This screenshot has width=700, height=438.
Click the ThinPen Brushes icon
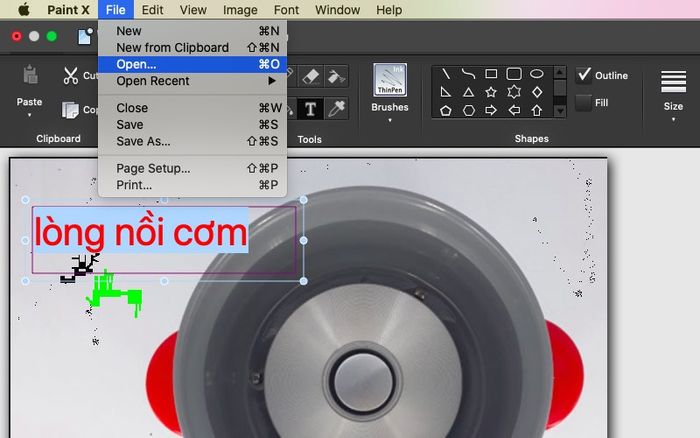point(390,80)
